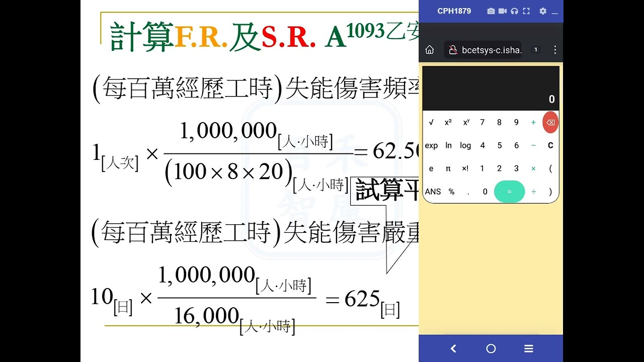The image size is (644, 362).
Task: Click calculator digit 9
Action: click(x=516, y=123)
